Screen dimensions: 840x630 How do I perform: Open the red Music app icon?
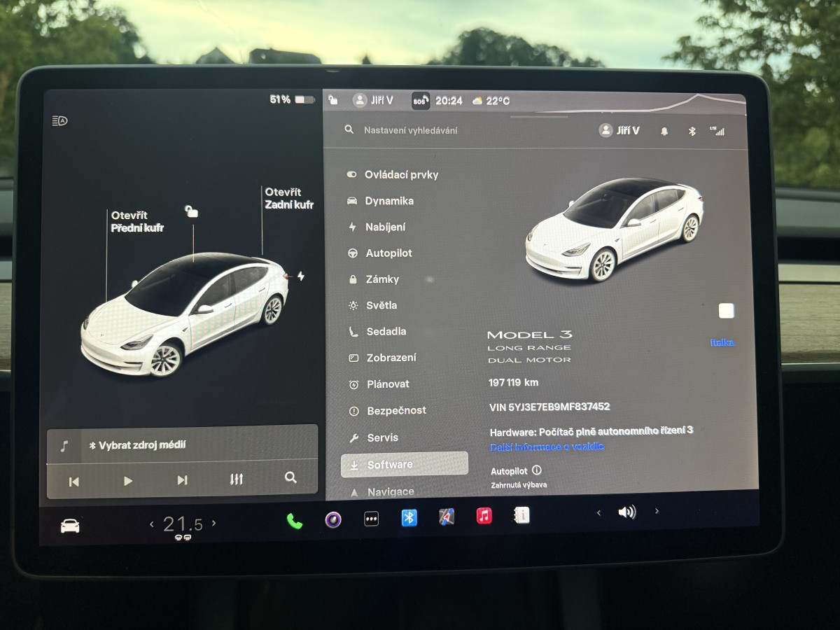[x=484, y=516]
